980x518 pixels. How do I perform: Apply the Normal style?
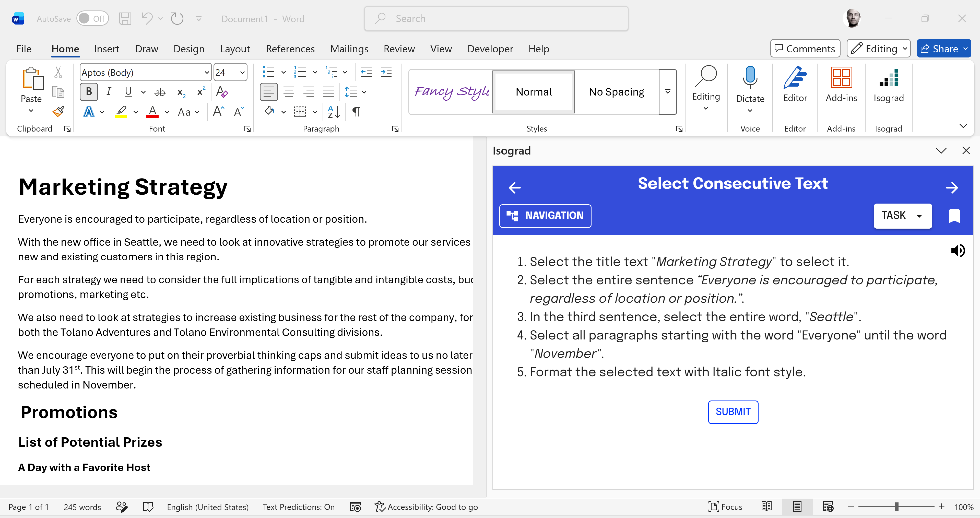[x=533, y=92]
